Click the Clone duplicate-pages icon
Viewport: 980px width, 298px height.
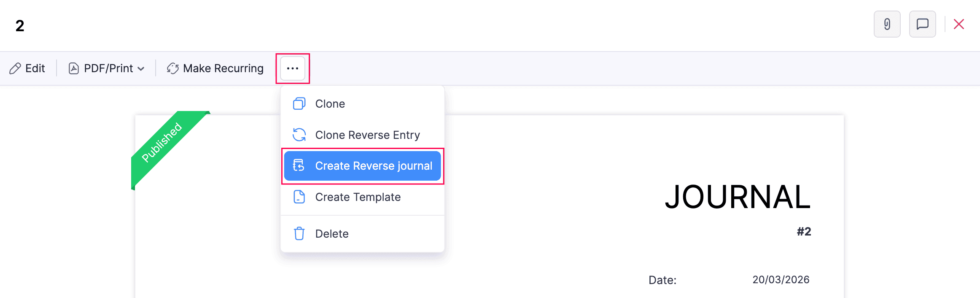coord(299,103)
